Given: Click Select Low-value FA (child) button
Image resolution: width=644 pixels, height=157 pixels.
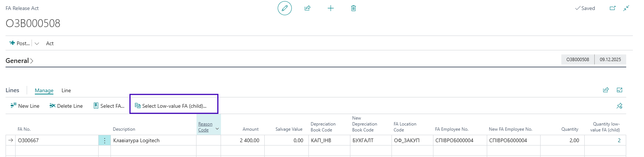Looking at the screenshot, I should (x=171, y=106).
